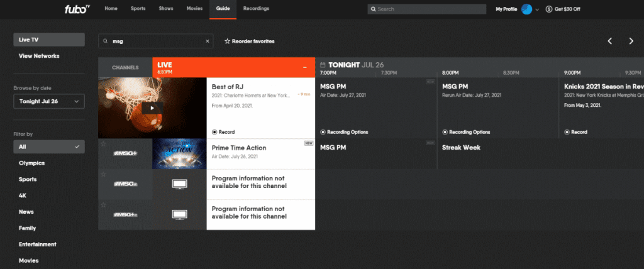Click the My Profile avatar icon
The height and width of the screenshot is (269, 644).
click(526, 9)
